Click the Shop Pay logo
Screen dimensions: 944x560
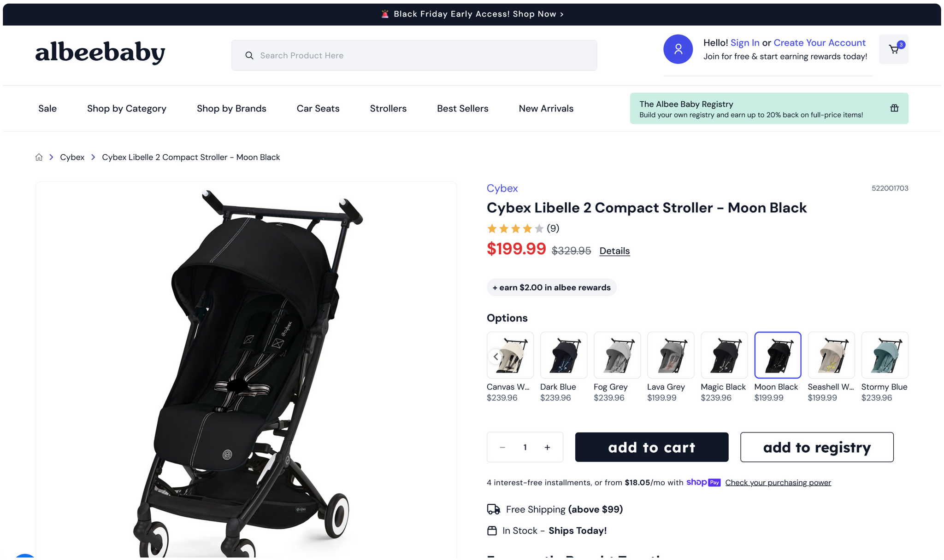click(x=703, y=482)
